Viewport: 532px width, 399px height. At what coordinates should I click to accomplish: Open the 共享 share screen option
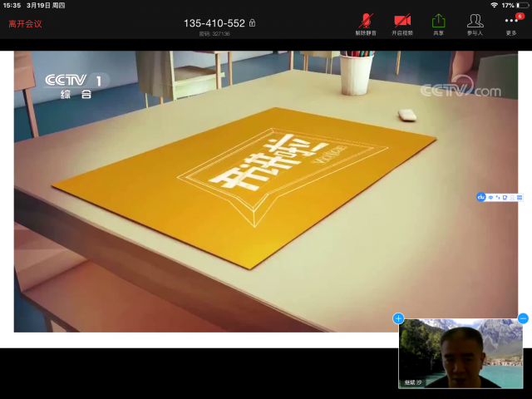[438, 24]
